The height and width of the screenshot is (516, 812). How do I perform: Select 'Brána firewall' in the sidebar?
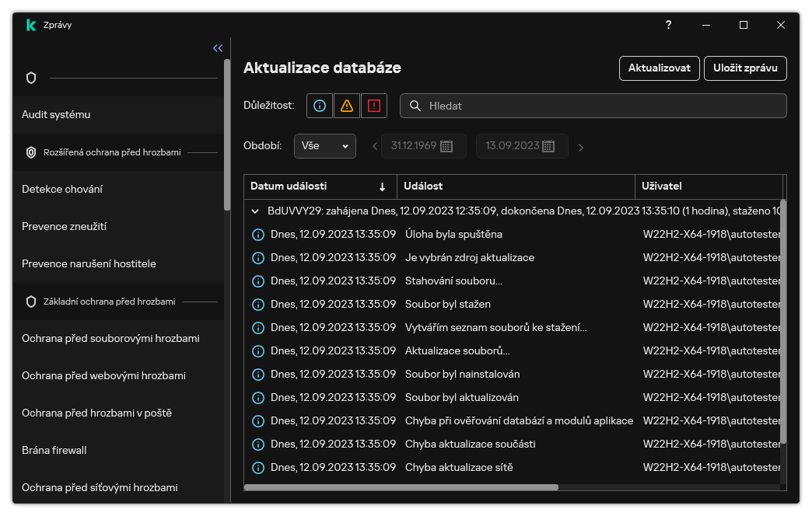tap(54, 450)
